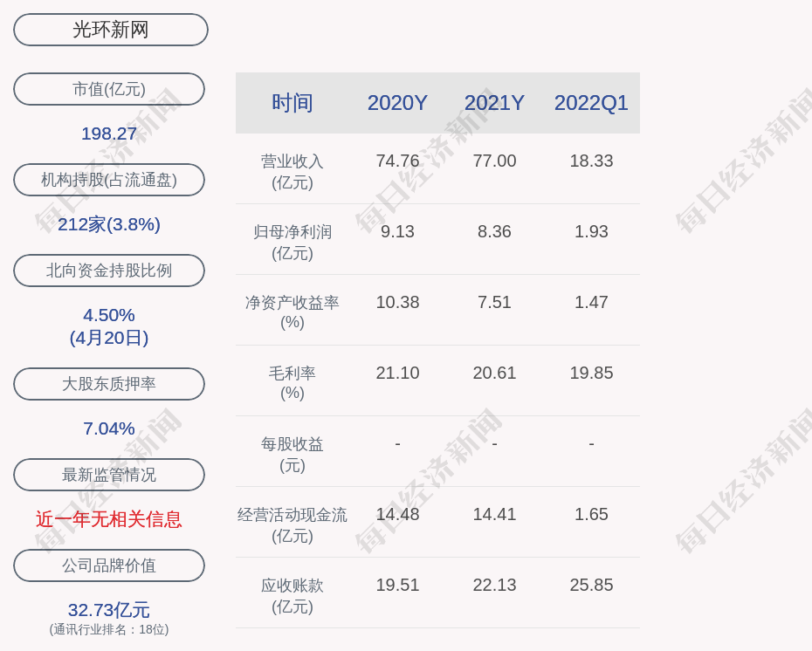
Task: Click the 2021Y column header
Action: click(494, 102)
